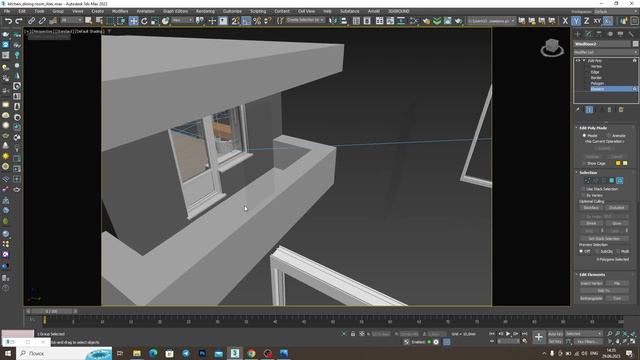
Task: Click the Pin Stack icon
Action: pos(578,110)
